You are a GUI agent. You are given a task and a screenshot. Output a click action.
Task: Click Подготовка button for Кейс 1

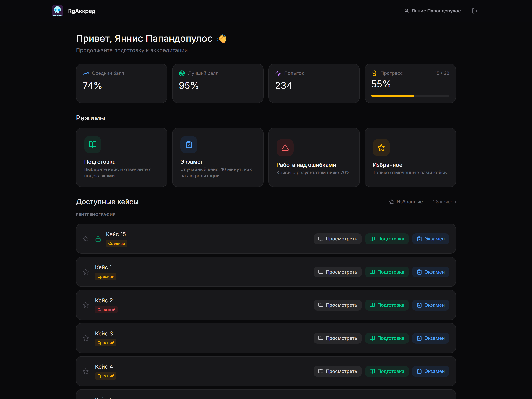pyautogui.click(x=387, y=272)
